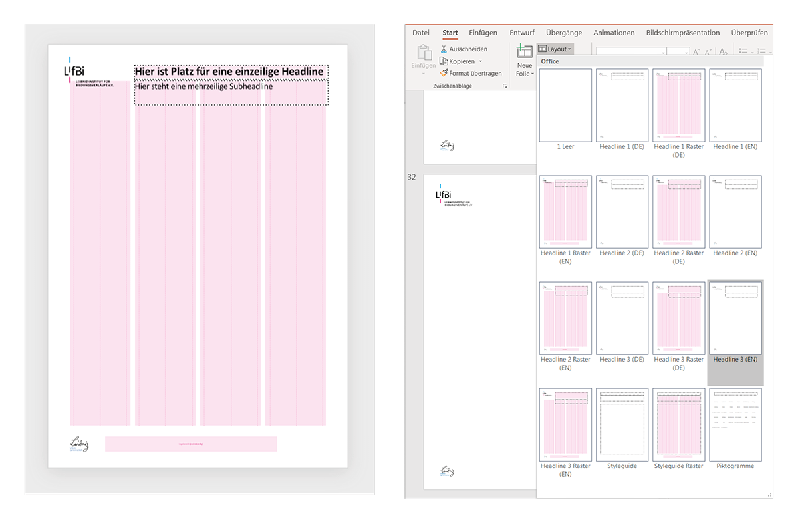Click the Kopieren copy icon

[444, 61]
